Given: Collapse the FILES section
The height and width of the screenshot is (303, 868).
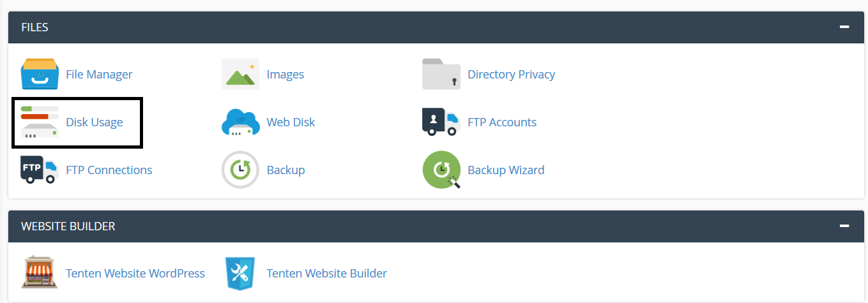Looking at the screenshot, I should pos(844,27).
